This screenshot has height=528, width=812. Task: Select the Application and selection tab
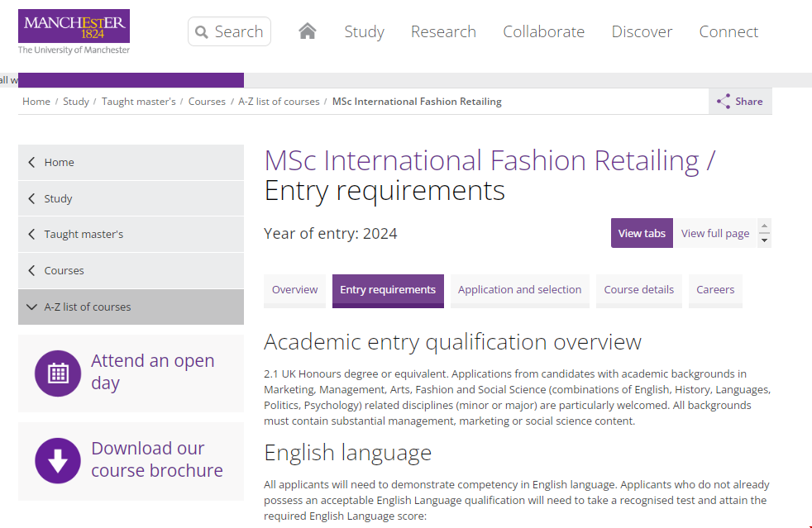(x=519, y=290)
